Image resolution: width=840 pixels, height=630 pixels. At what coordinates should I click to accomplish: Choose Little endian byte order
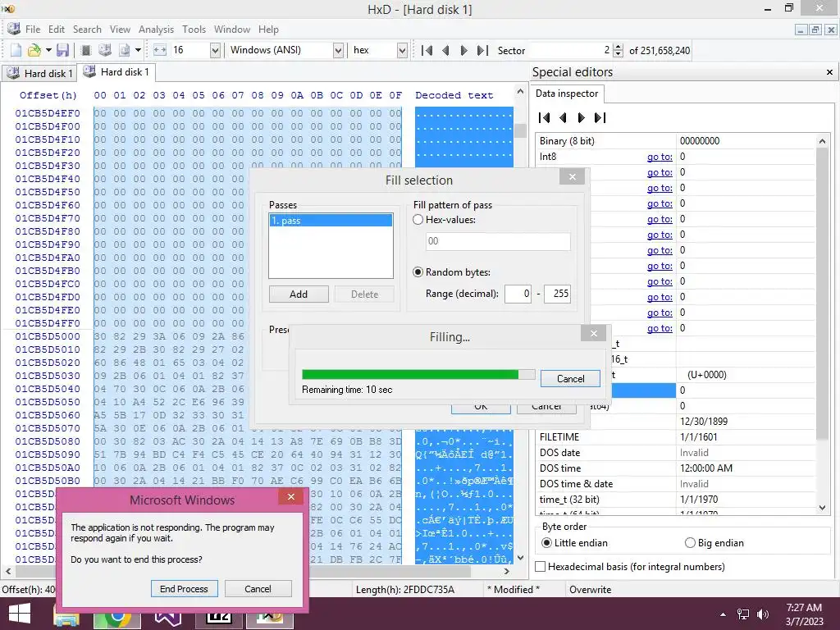(546, 543)
